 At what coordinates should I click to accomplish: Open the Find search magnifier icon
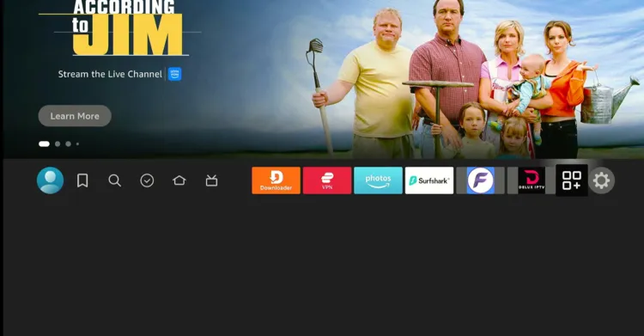click(114, 180)
